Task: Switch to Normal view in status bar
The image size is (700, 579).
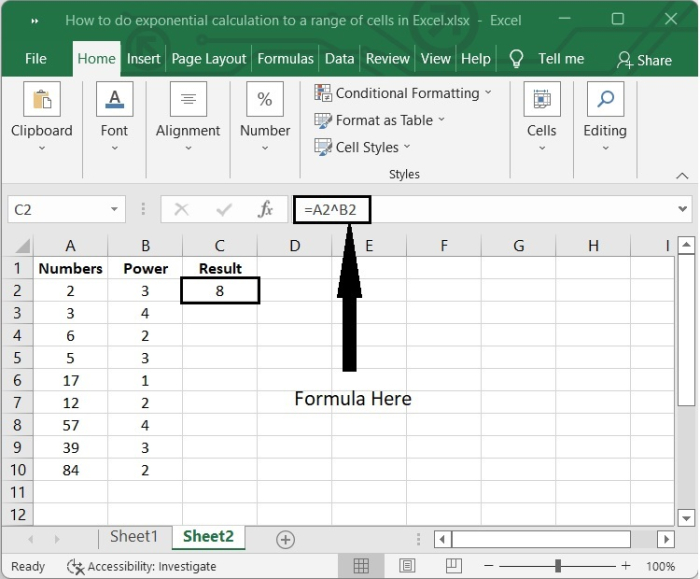Action: (362, 566)
